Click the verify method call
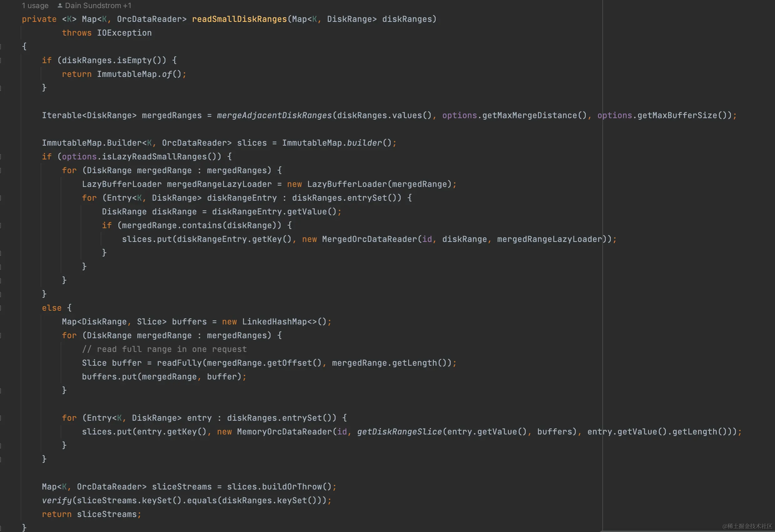 click(57, 500)
